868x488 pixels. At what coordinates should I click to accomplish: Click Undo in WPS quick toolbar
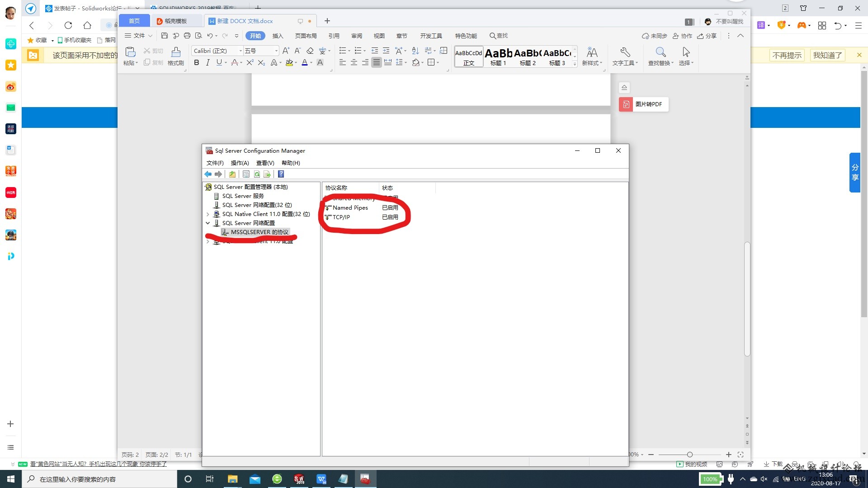point(210,36)
